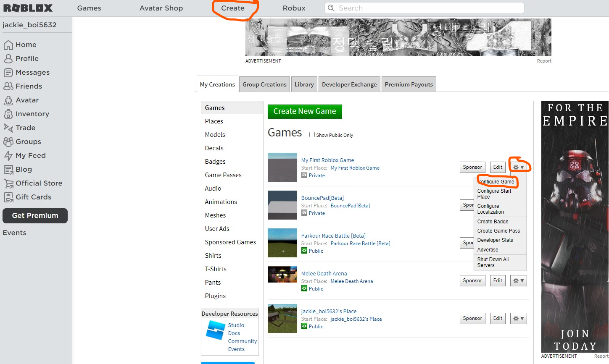Open the Melee Death Arena game link
The width and height of the screenshot is (609, 364).
coord(324,273)
